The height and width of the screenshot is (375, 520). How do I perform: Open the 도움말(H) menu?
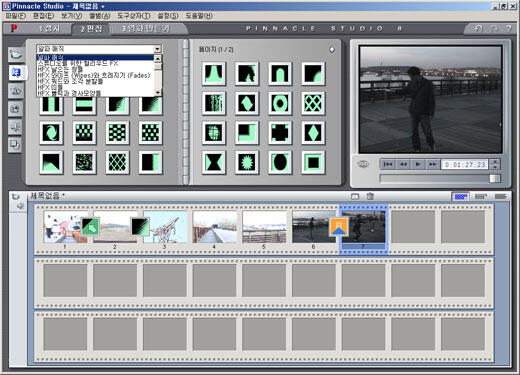pyautogui.click(x=199, y=16)
